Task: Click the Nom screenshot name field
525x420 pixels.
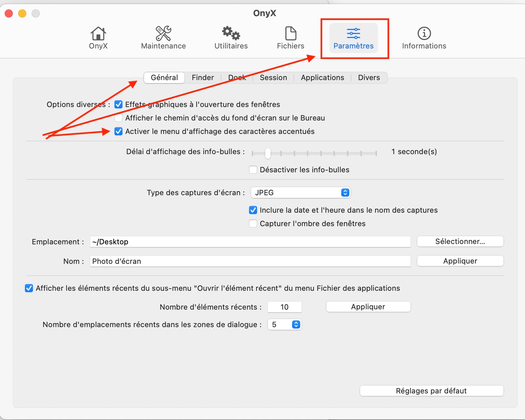Action: tap(250, 261)
